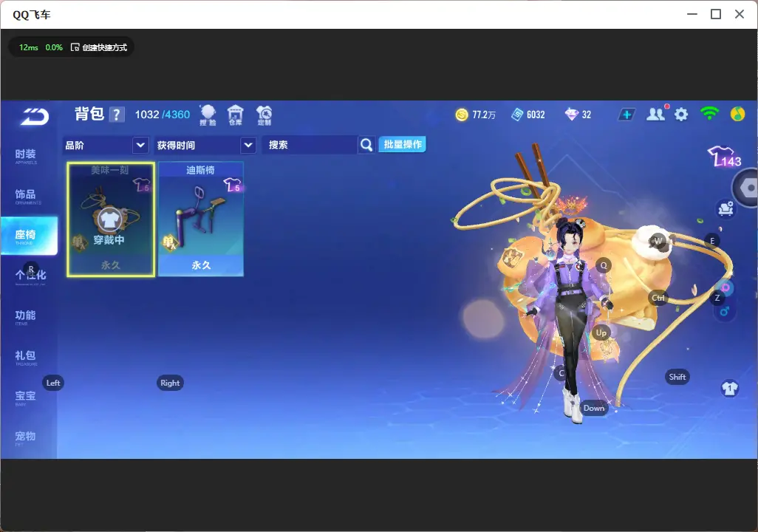The width and height of the screenshot is (758, 532).
Task: Click the Up key mapping bubble
Action: (x=601, y=332)
